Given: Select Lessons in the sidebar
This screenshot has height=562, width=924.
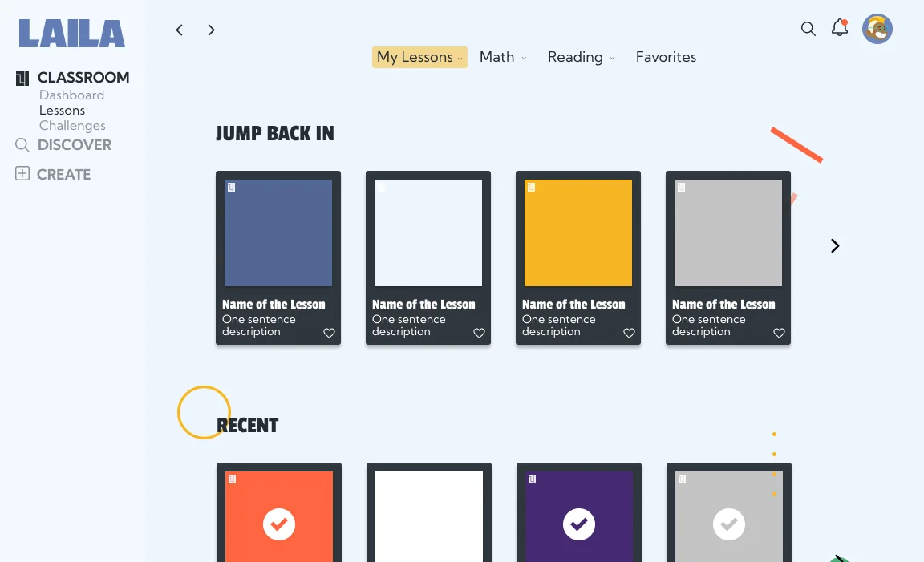Looking at the screenshot, I should [62, 110].
